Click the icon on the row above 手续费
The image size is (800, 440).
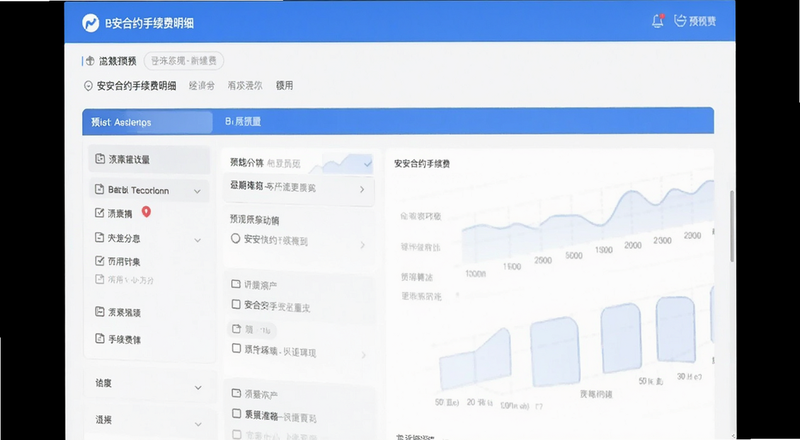point(100,311)
